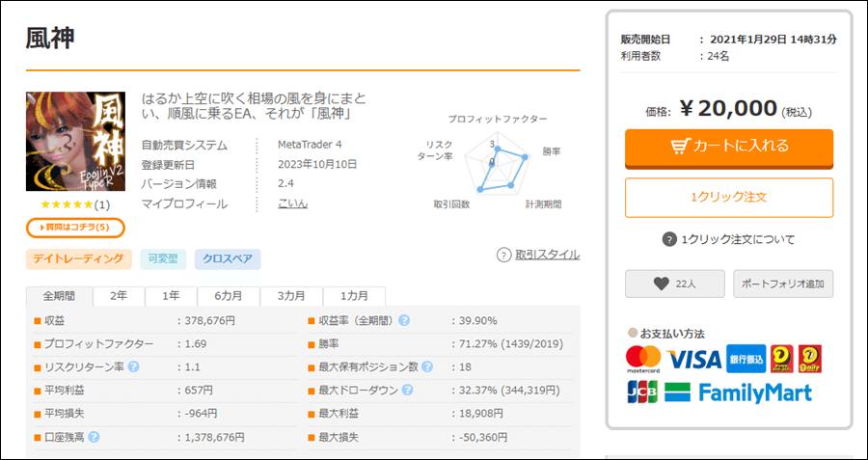868x460 pixels.
Task: Open the 質問はコチラ(5) questions button
Action: pos(75,227)
